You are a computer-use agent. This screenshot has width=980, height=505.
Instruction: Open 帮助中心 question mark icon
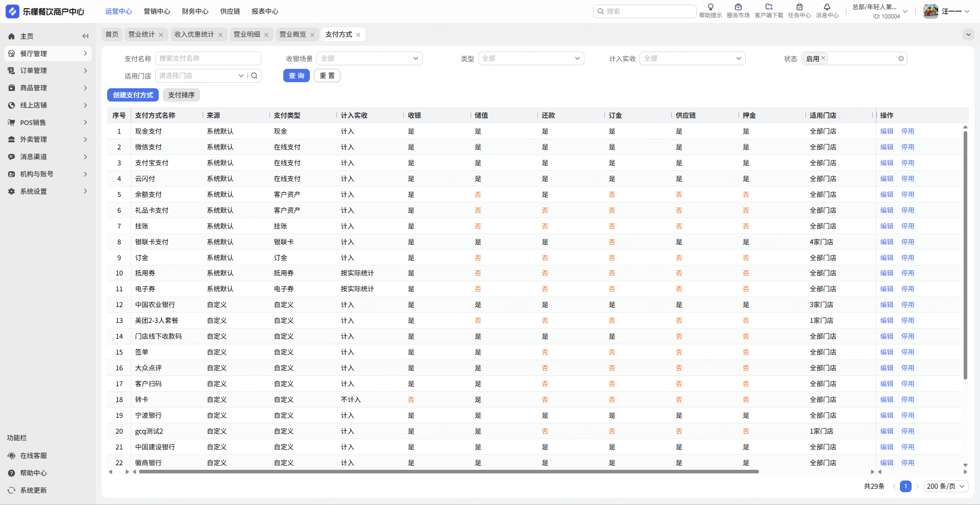[x=12, y=473]
